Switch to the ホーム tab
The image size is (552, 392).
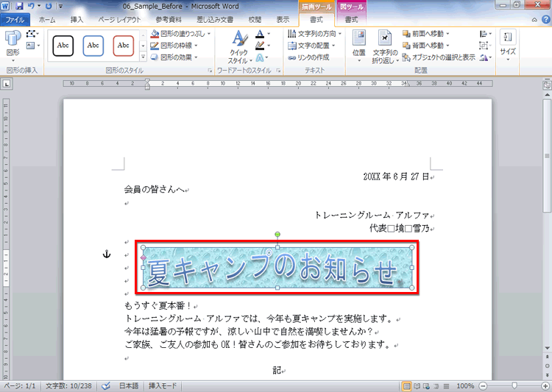pyautogui.click(x=47, y=20)
